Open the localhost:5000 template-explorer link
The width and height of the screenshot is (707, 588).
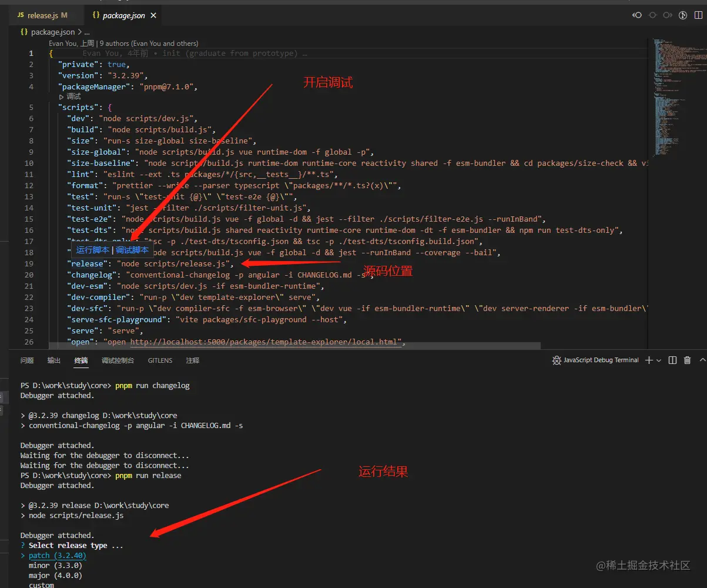(265, 342)
